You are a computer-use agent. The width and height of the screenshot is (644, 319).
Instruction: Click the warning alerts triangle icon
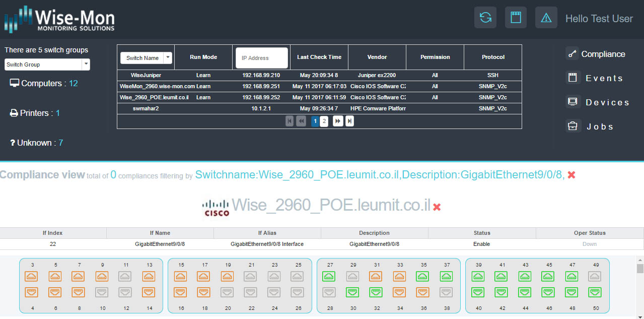(x=546, y=18)
